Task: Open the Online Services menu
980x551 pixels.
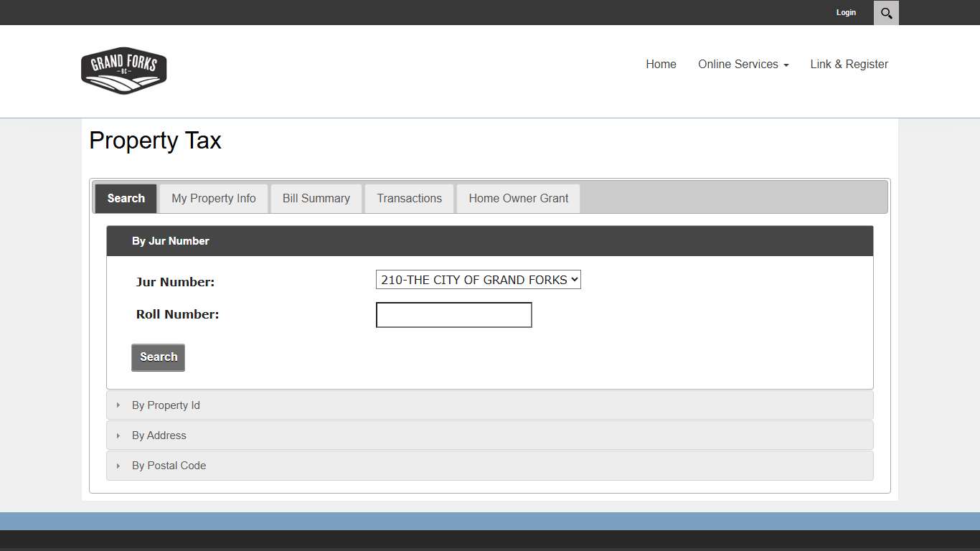Action: (x=743, y=64)
